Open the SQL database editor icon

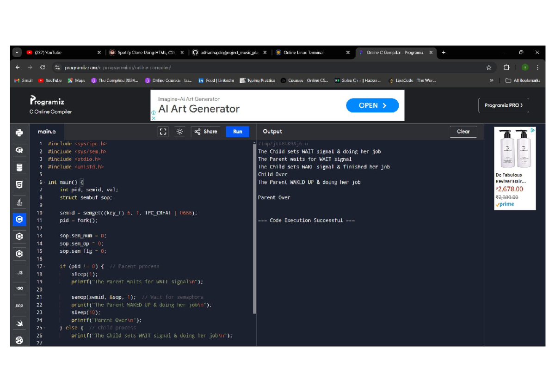pos(19,167)
